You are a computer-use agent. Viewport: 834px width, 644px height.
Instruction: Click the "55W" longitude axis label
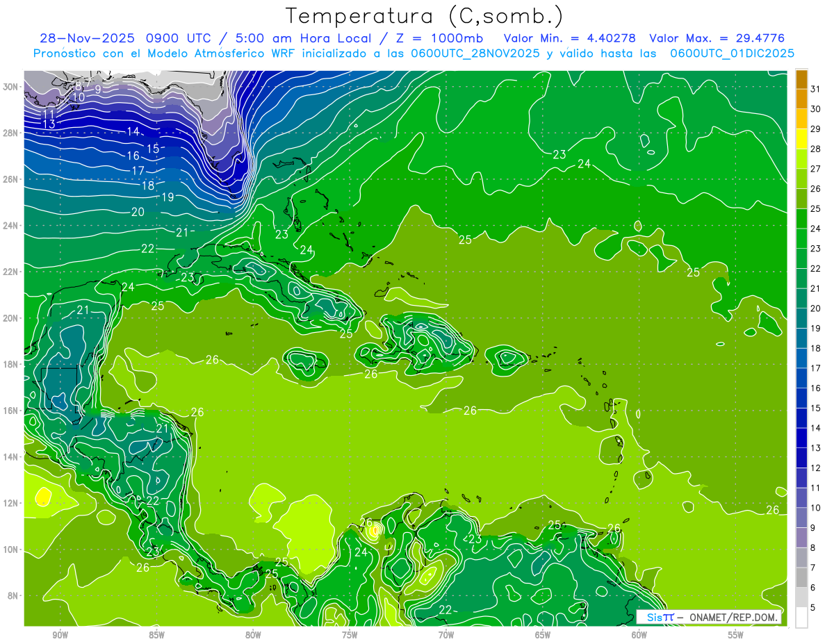tap(735, 634)
